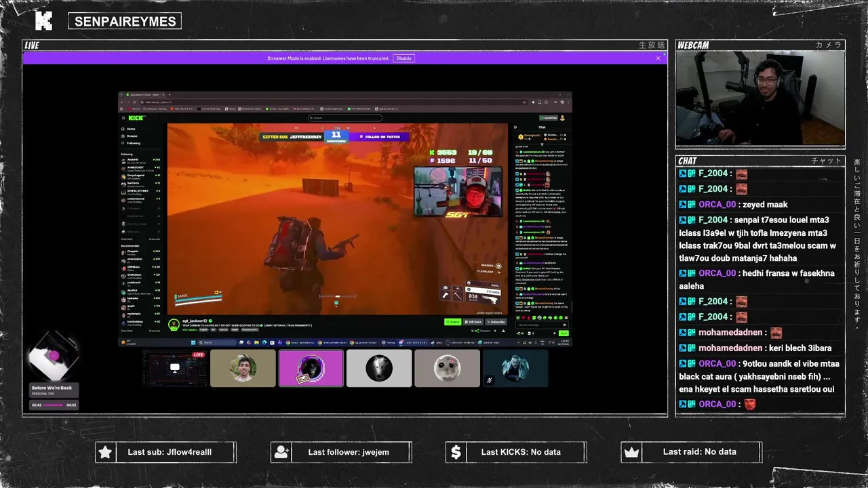
Task: Select the muted bearded man call tile
Action: (515, 368)
